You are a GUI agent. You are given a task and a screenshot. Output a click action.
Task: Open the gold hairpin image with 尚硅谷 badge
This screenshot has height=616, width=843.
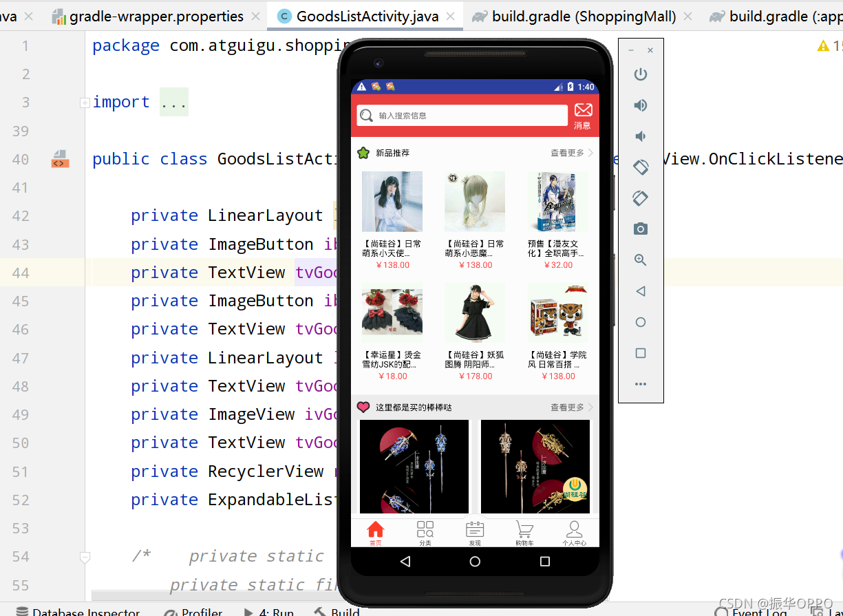pos(535,467)
